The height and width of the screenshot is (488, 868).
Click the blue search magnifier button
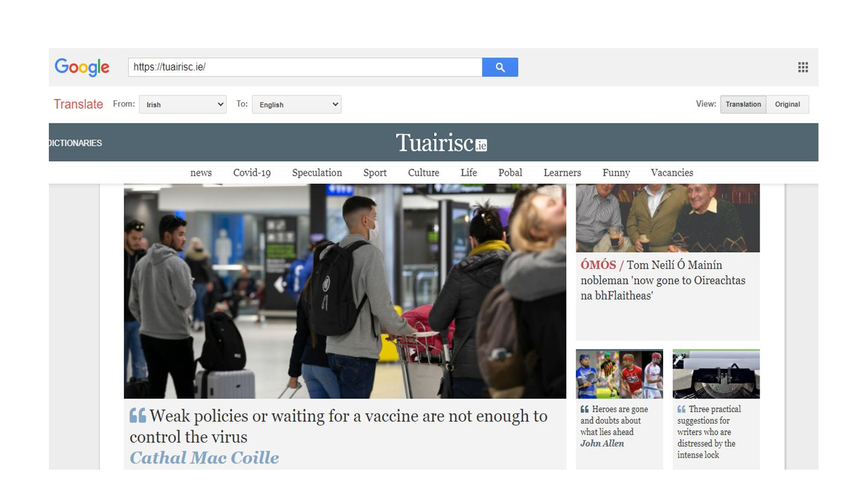(x=500, y=67)
